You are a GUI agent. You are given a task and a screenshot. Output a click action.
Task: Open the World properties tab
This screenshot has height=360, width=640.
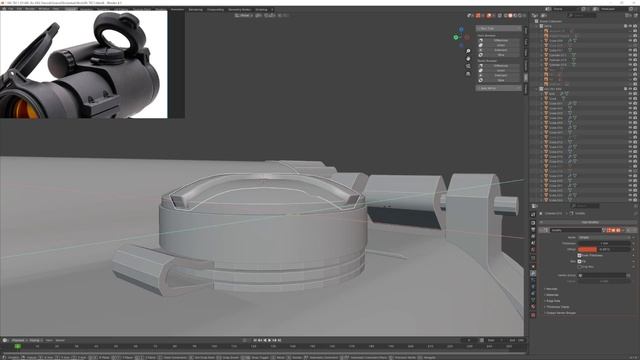[533, 250]
